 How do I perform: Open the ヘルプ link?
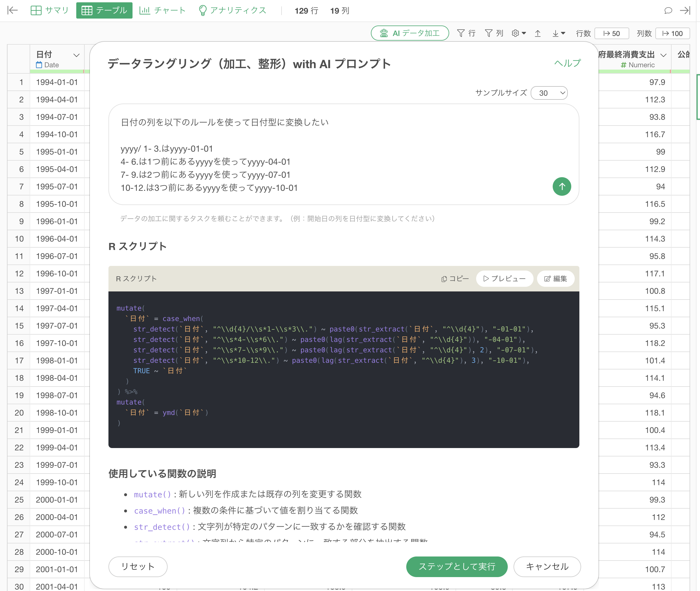tap(567, 63)
